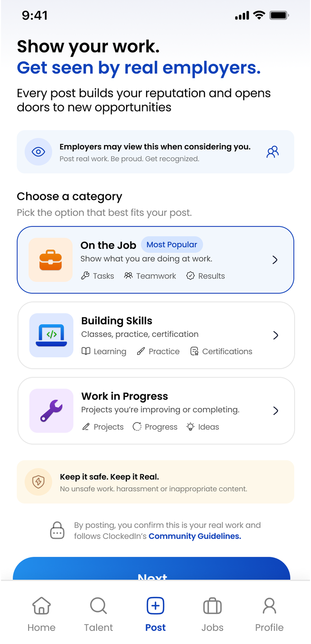The width and height of the screenshot is (311, 644).
Task: Tap the blue Next button
Action: (151, 568)
